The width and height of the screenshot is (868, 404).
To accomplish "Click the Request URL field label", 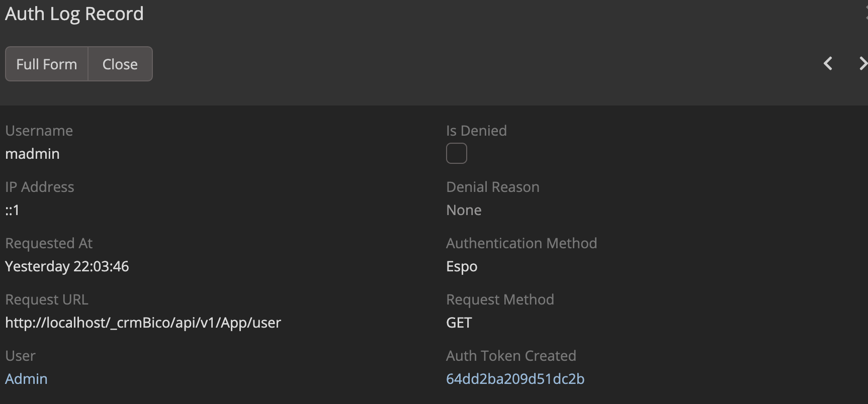I will (47, 299).
